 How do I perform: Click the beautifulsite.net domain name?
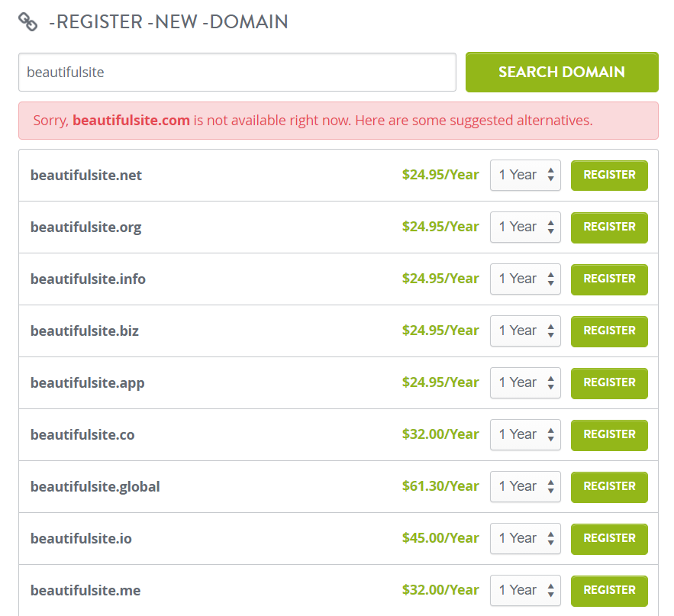click(86, 176)
